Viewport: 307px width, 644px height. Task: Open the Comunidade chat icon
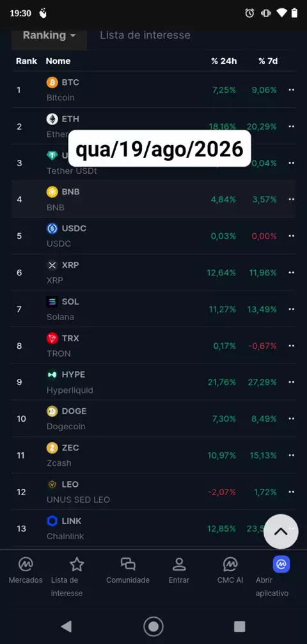128,564
